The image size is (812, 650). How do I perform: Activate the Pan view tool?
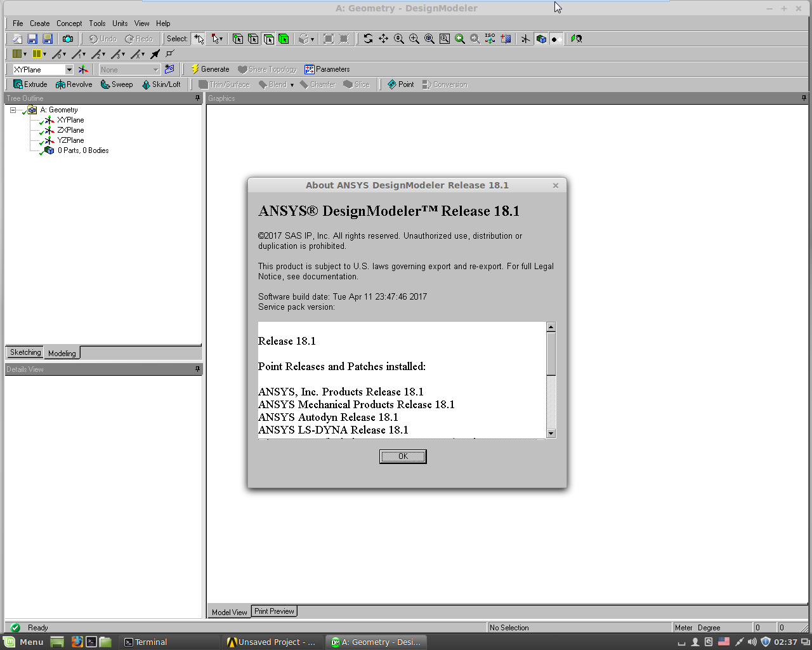click(384, 39)
